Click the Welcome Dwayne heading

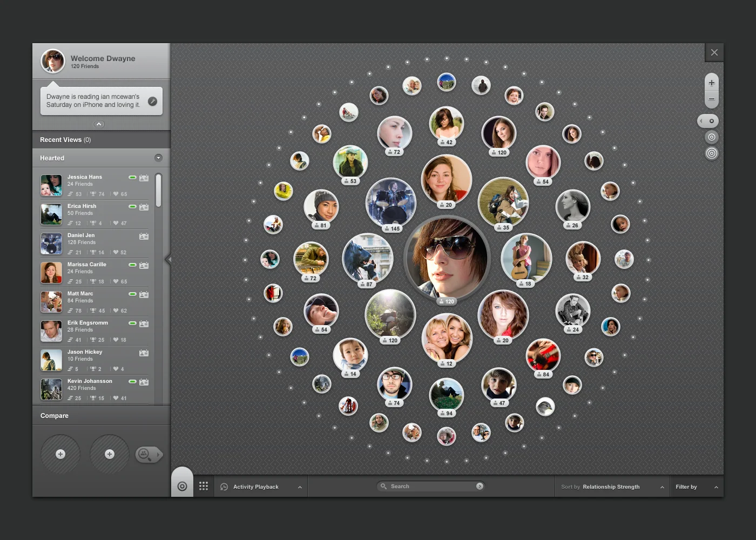(x=103, y=58)
